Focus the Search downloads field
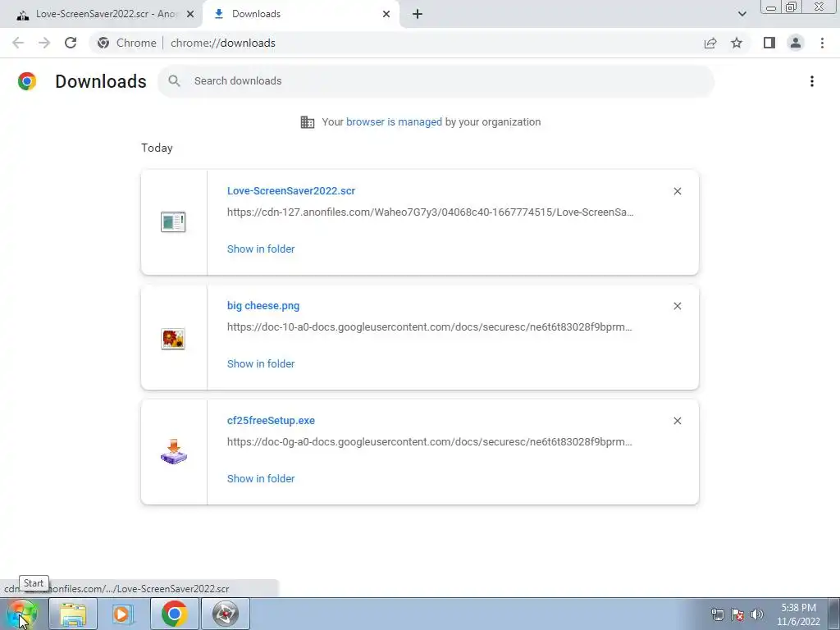 coord(436,81)
